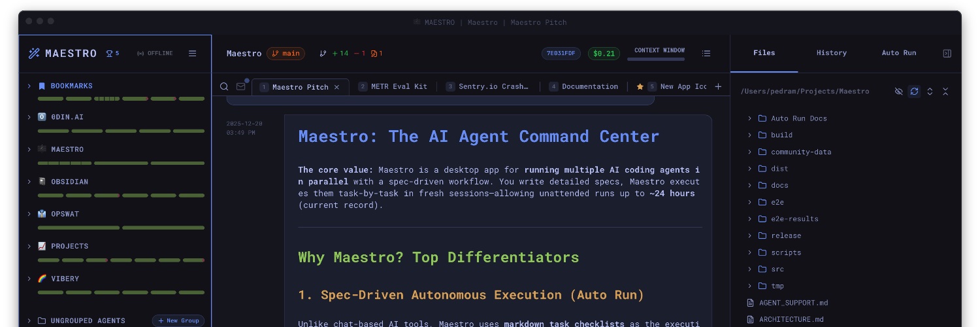
Task: Expand the e2e folder
Action: [x=749, y=202]
